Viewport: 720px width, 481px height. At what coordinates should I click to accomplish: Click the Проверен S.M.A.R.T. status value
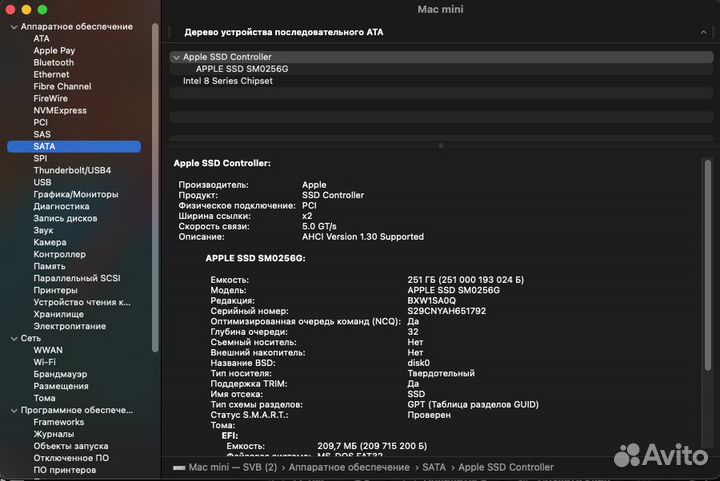[x=429, y=415]
